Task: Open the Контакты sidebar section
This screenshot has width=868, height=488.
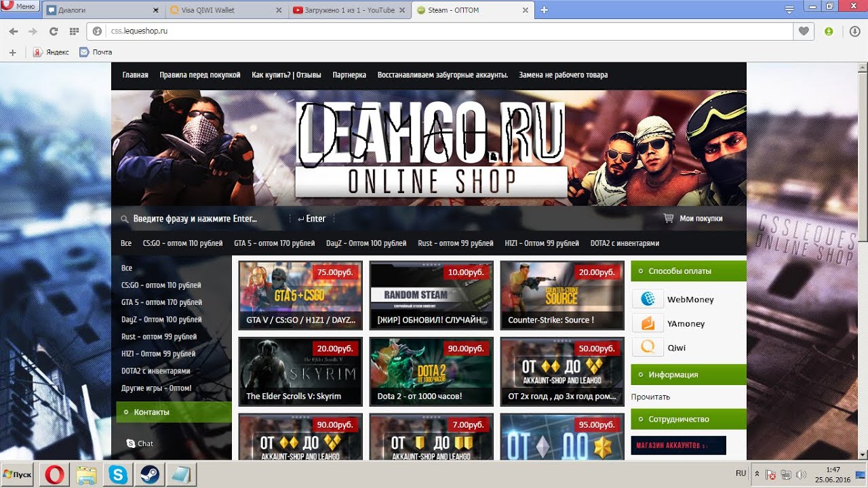Action: [x=174, y=412]
